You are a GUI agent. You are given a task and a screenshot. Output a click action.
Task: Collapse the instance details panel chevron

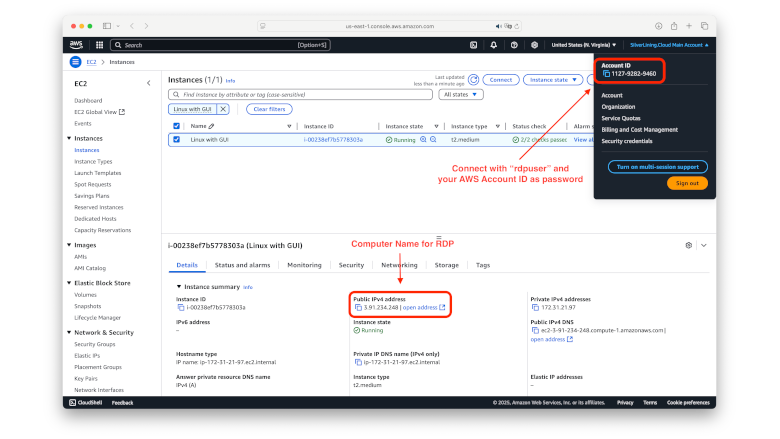click(704, 245)
